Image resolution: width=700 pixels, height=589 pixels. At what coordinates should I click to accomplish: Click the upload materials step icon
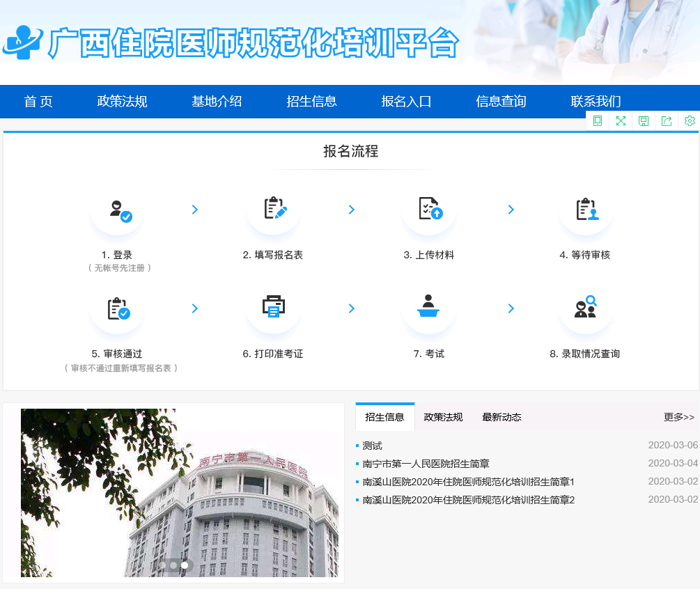pos(429,210)
